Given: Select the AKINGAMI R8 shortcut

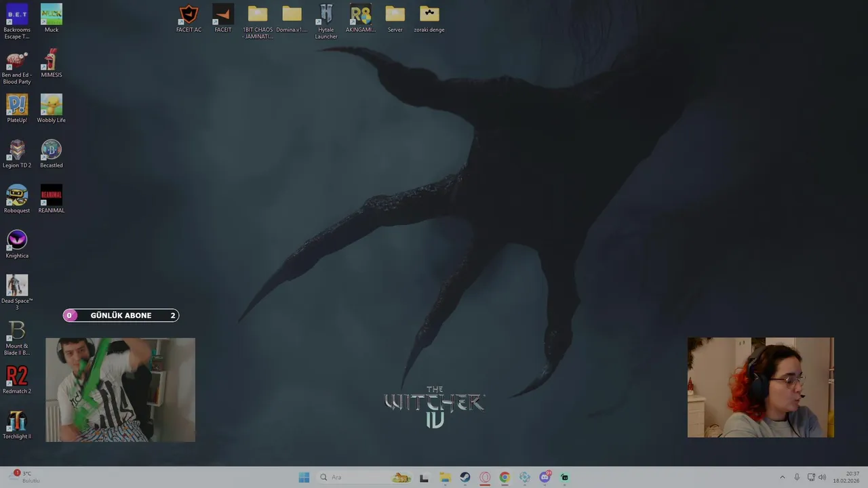Looking at the screenshot, I should [x=361, y=18].
